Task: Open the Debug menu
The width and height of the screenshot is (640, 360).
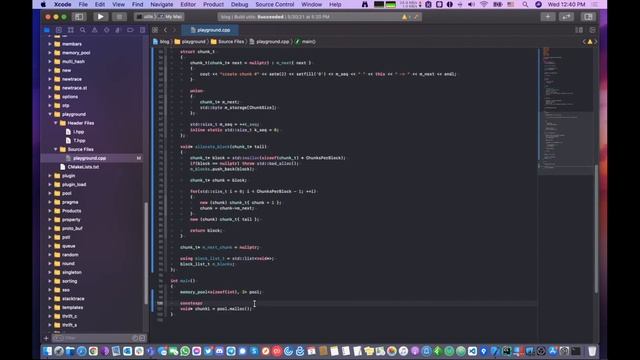Action: pos(239,4)
